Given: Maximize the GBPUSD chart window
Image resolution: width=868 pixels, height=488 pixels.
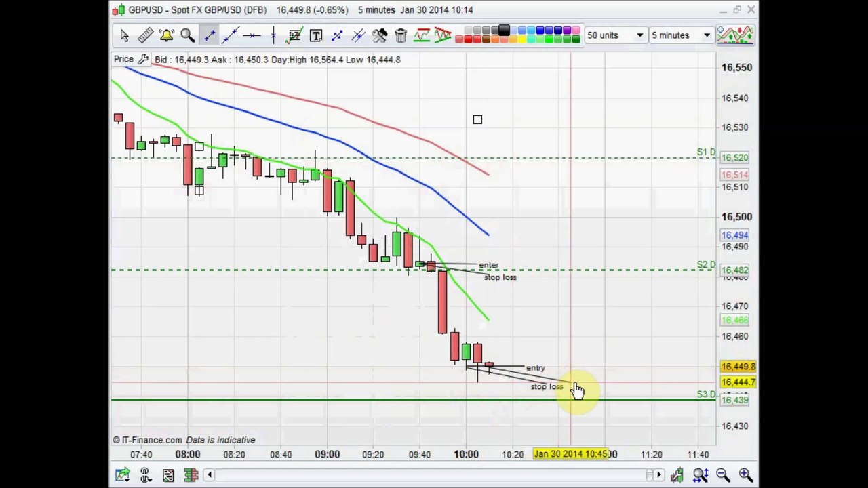Looking at the screenshot, I should pos(737,9).
